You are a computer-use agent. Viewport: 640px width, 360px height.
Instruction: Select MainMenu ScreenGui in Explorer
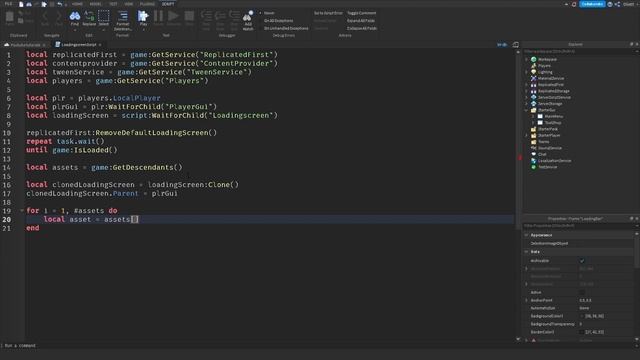click(x=553, y=116)
